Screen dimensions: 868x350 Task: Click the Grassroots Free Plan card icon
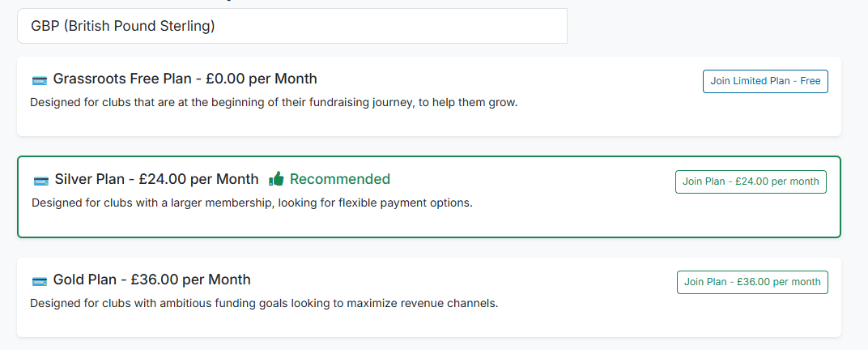tap(39, 80)
